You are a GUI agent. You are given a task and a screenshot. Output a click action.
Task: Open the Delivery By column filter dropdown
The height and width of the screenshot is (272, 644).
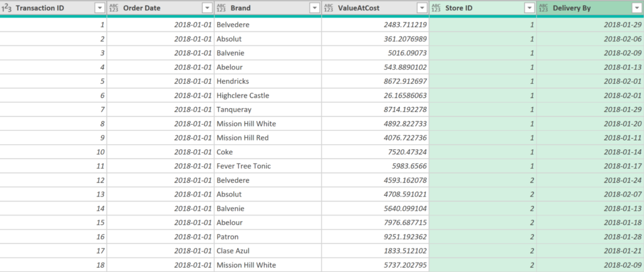tap(637, 8)
